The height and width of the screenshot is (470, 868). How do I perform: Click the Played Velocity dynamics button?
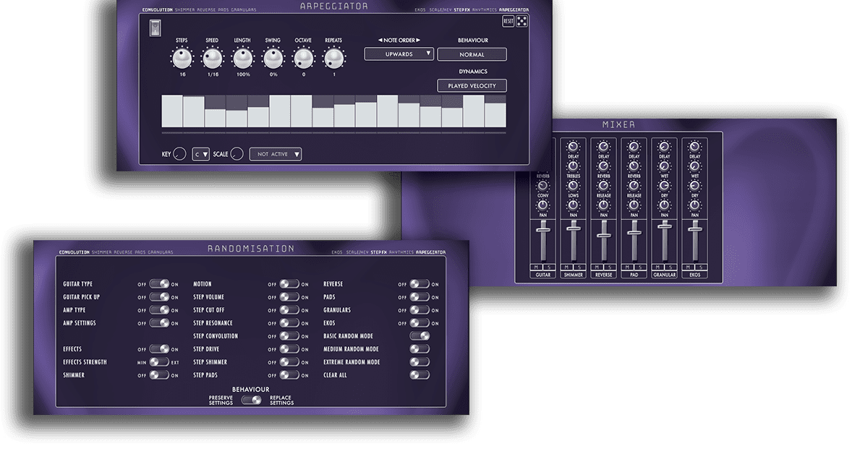tap(472, 86)
